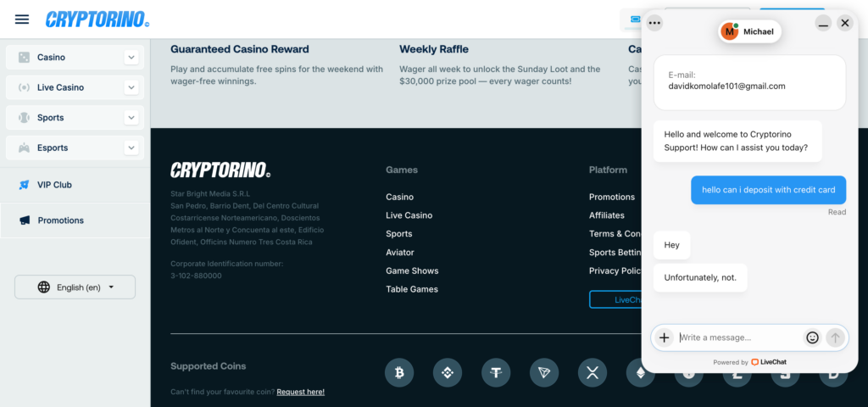The width and height of the screenshot is (868, 407).
Task: Open the hamburger menu icon
Action: [x=21, y=20]
